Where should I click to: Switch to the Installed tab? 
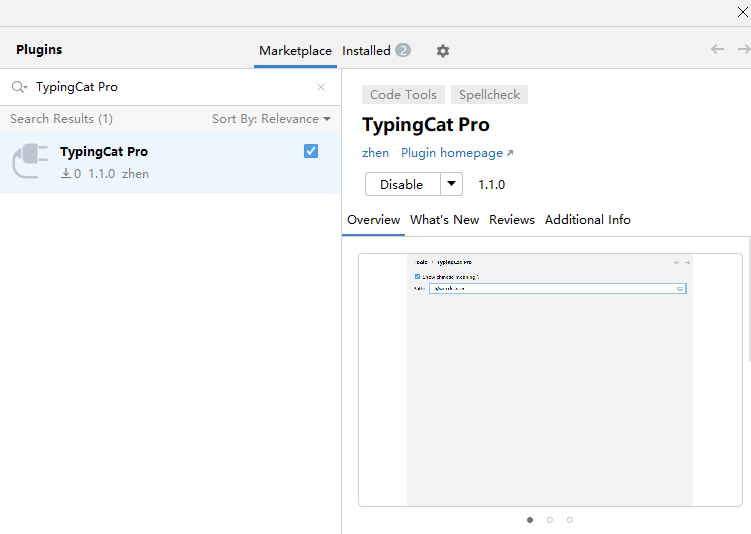point(376,51)
